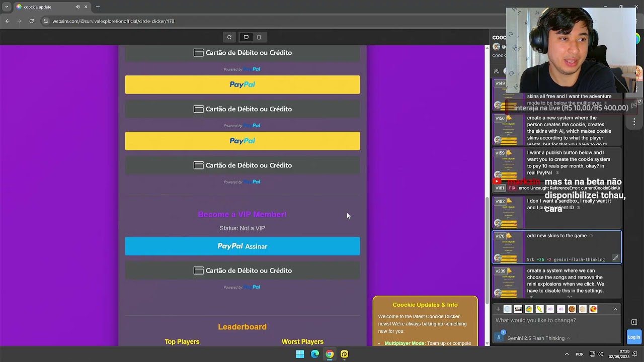This screenshot has height=362, width=644.
Task: Open the volume control in system tray
Action: pyautogui.click(x=600, y=354)
